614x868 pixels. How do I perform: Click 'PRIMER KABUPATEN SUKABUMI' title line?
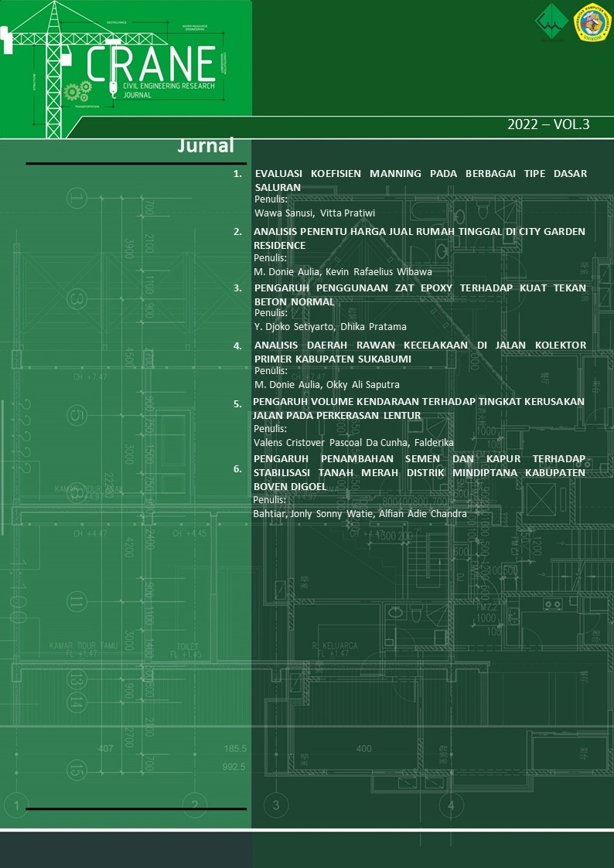point(333,359)
